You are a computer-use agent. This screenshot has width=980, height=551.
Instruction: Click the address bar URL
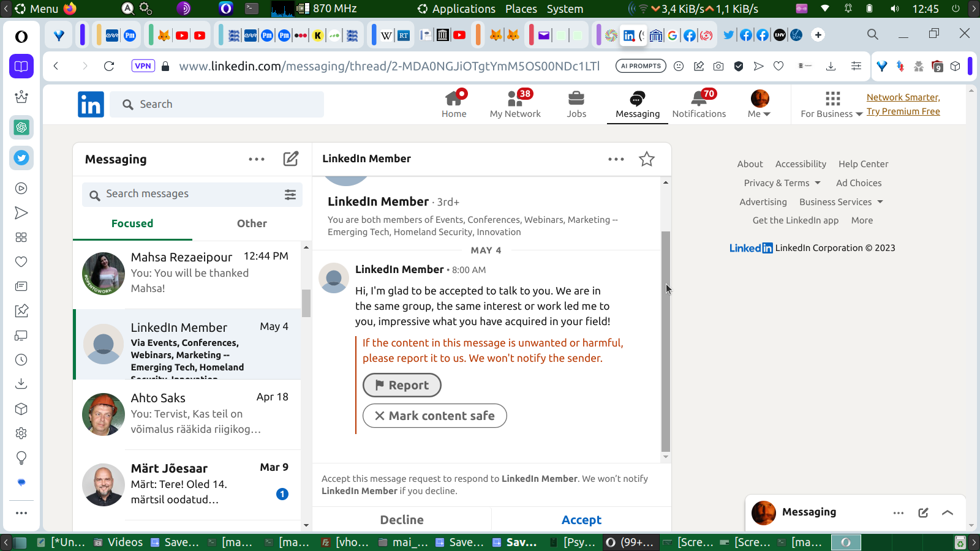pyautogui.click(x=389, y=66)
